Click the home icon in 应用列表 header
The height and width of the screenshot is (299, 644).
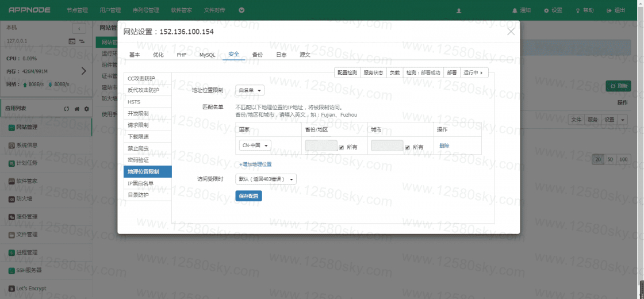coord(77,109)
